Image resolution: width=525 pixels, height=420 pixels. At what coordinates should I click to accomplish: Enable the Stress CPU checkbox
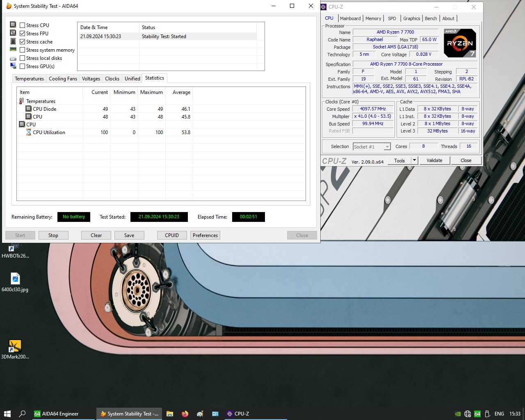[x=23, y=25]
